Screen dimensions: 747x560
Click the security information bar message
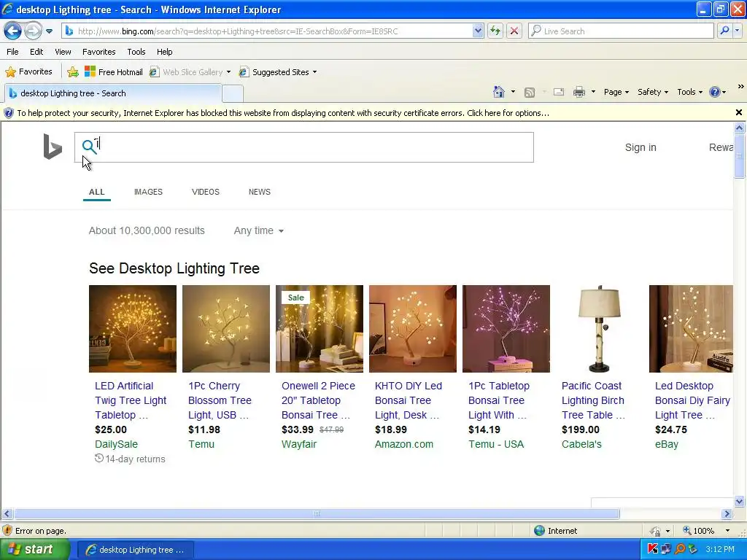(x=283, y=113)
